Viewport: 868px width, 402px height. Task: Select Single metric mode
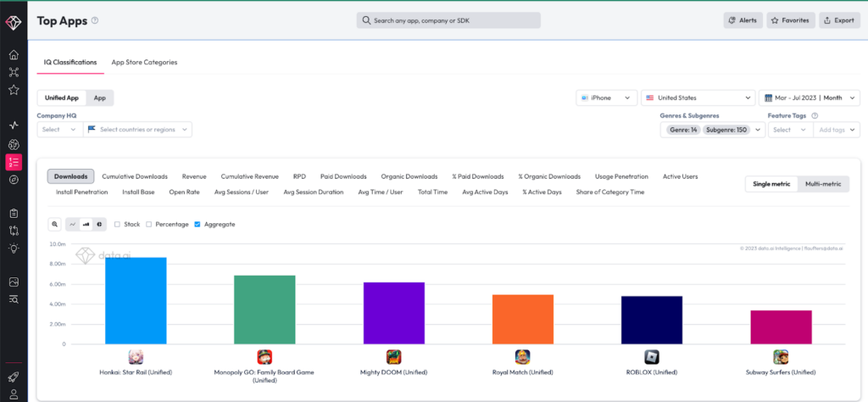771,184
